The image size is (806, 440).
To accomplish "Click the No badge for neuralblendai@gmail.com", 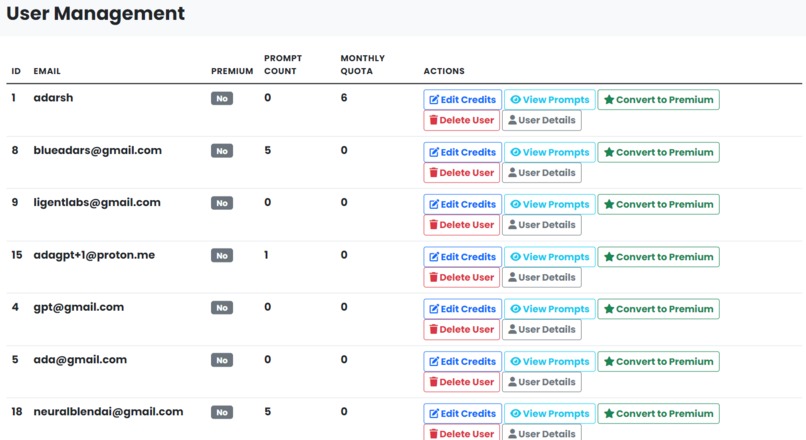I will click(x=222, y=412).
